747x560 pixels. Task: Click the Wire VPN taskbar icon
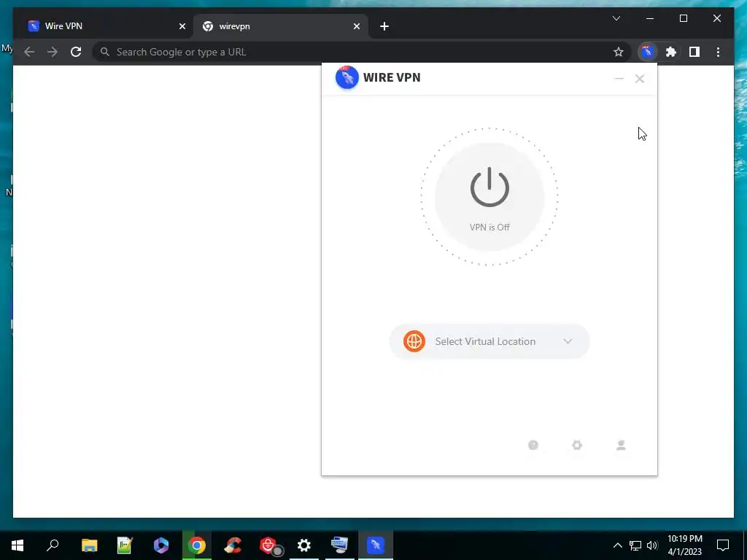pos(376,545)
